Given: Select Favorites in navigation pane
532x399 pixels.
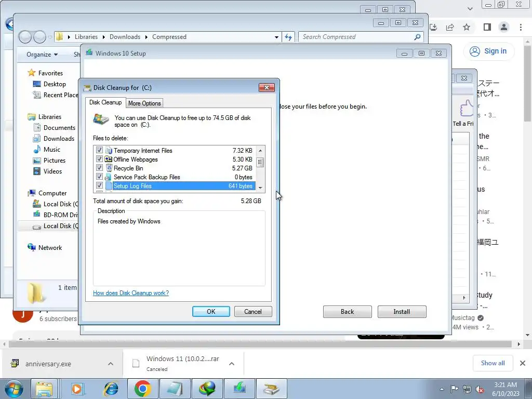Looking at the screenshot, I should pos(50,73).
